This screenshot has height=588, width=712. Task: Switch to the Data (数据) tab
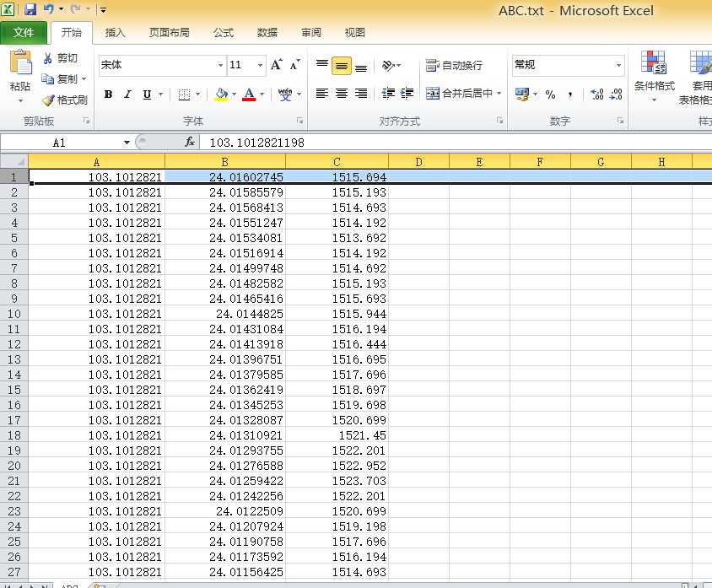click(x=267, y=33)
